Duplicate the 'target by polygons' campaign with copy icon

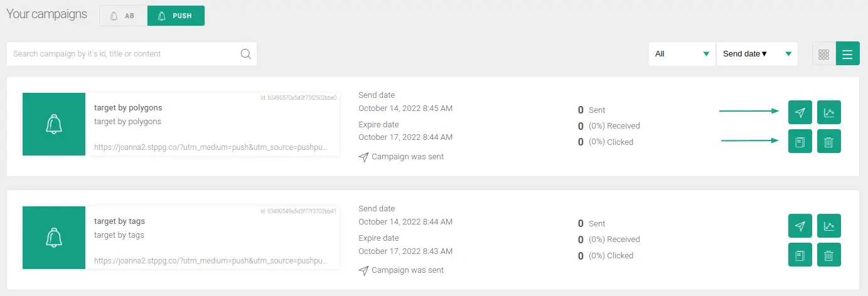click(800, 141)
